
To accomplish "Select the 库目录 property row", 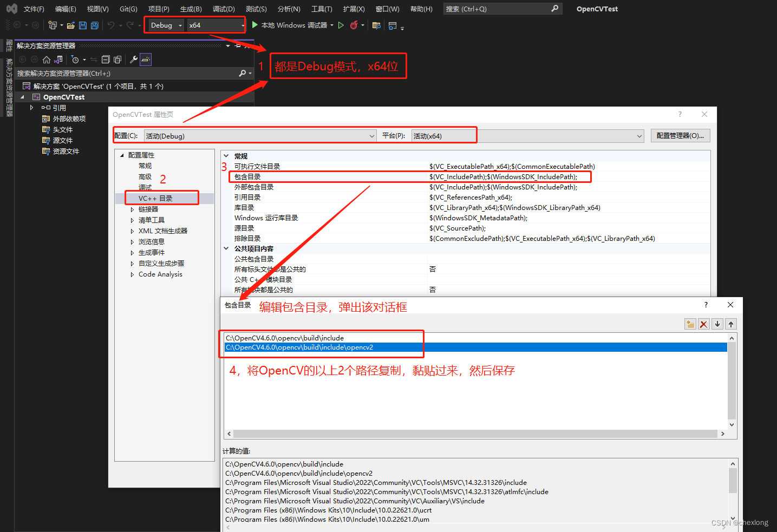I will [465, 208].
